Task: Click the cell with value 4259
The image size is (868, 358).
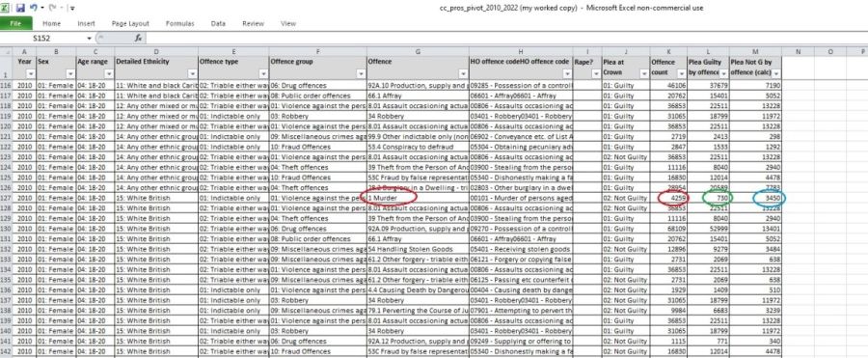Action: point(668,198)
